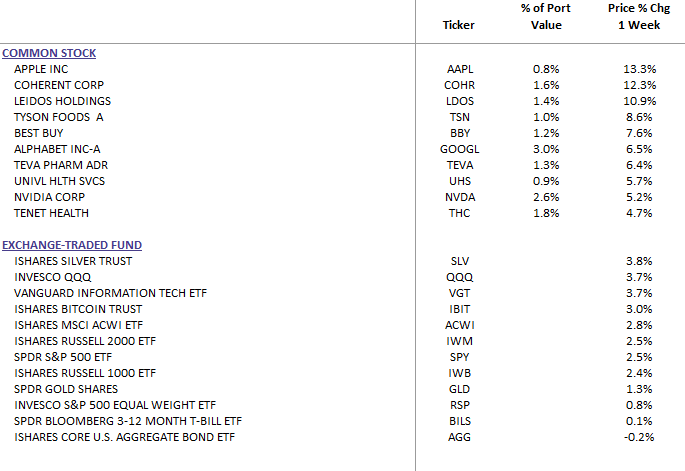Image resolution: width=685 pixels, height=471 pixels.
Task: Open the COMMON STOCK section link
Action: [49, 53]
